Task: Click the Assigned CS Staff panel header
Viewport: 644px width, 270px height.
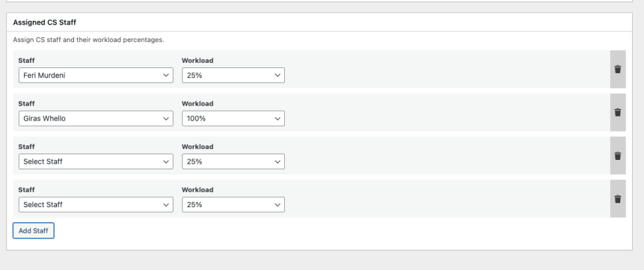Action: [45, 22]
